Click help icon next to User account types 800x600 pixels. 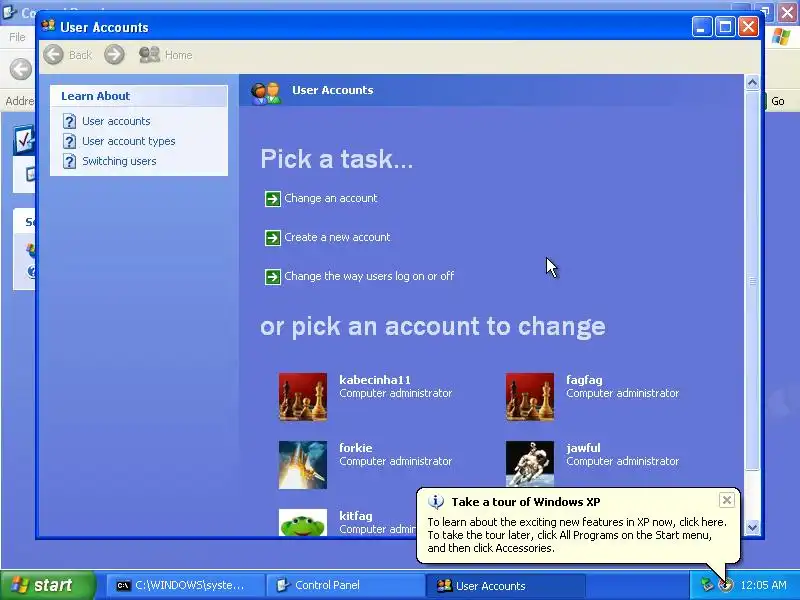69,141
